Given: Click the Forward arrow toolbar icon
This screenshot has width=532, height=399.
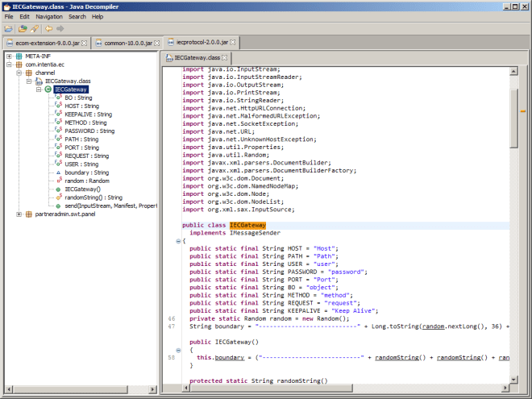Looking at the screenshot, I should 60,28.
